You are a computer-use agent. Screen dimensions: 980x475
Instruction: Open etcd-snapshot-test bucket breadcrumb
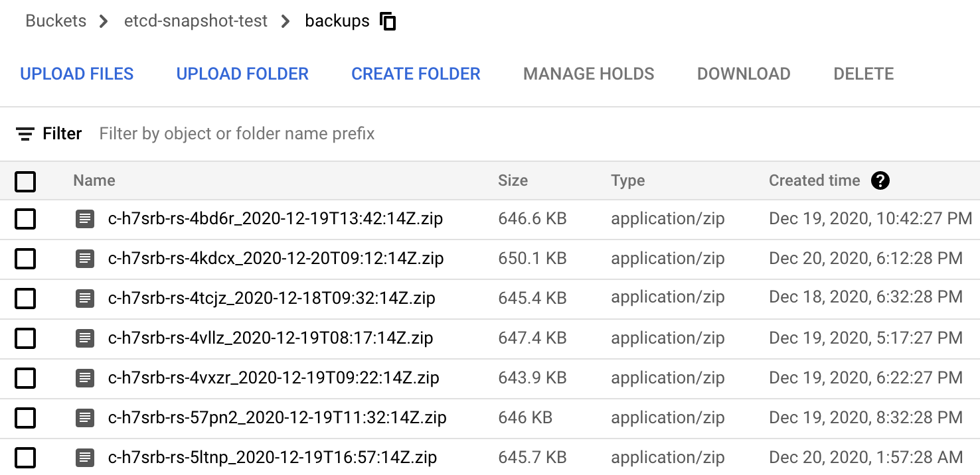[196, 21]
